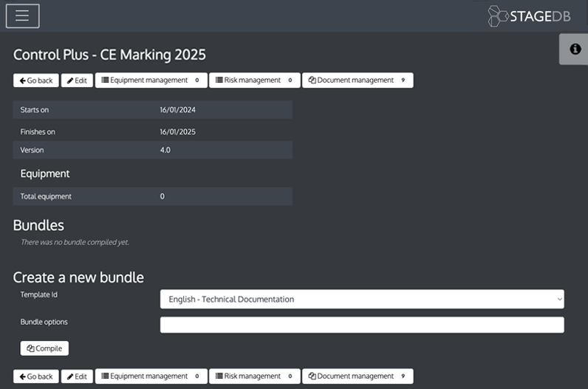Viewport: 588px width, 389px height.
Task: Open the hamburger navigation menu
Action: [x=22, y=16]
